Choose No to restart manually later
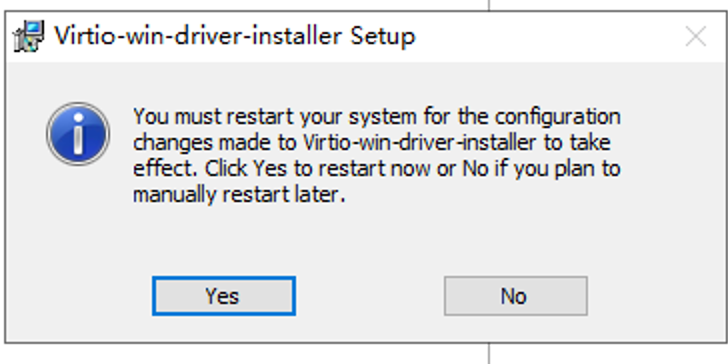The image size is (728, 364). click(x=515, y=296)
